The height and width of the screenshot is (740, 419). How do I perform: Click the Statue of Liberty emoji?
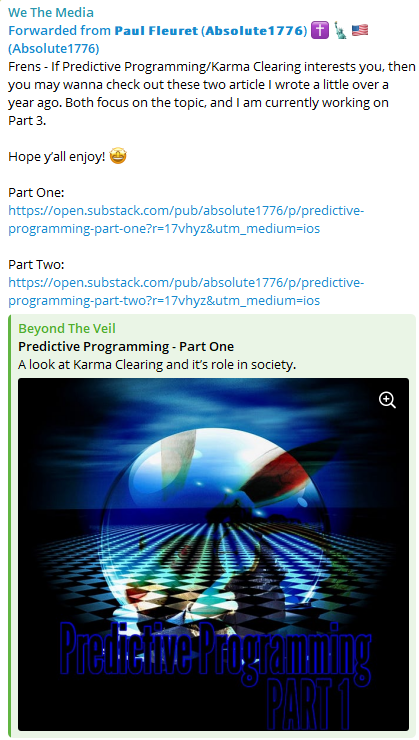pyautogui.click(x=340, y=31)
